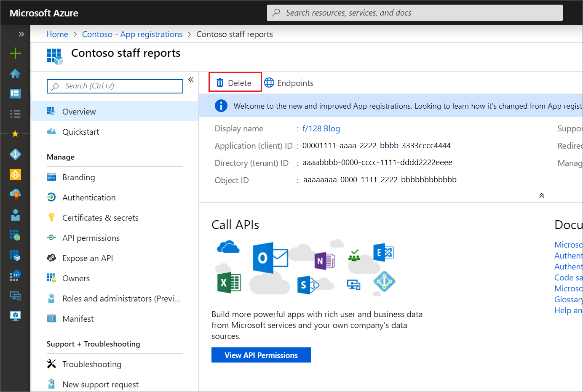Open the Dashboard icon in sidebar

[15, 93]
